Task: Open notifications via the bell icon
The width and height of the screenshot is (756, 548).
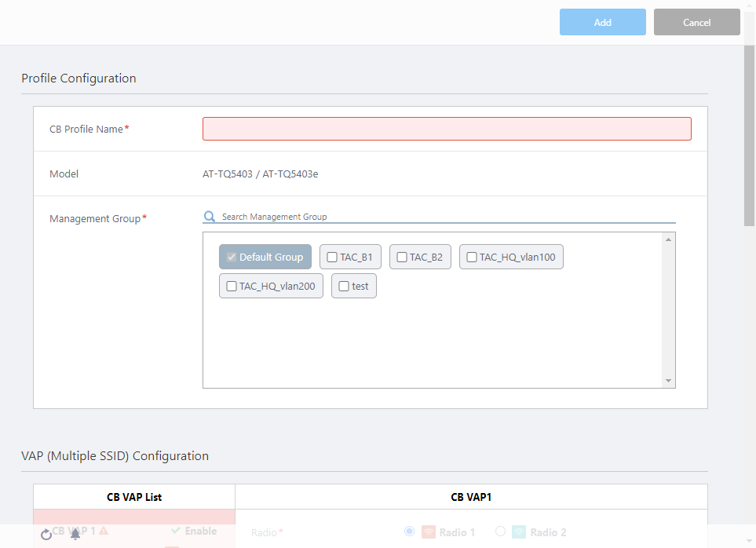Action: pyautogui.click(x=75, y=534)
